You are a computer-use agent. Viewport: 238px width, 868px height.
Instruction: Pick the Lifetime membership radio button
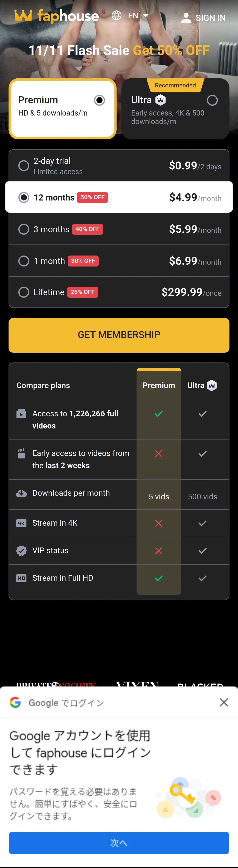point(24,292)
